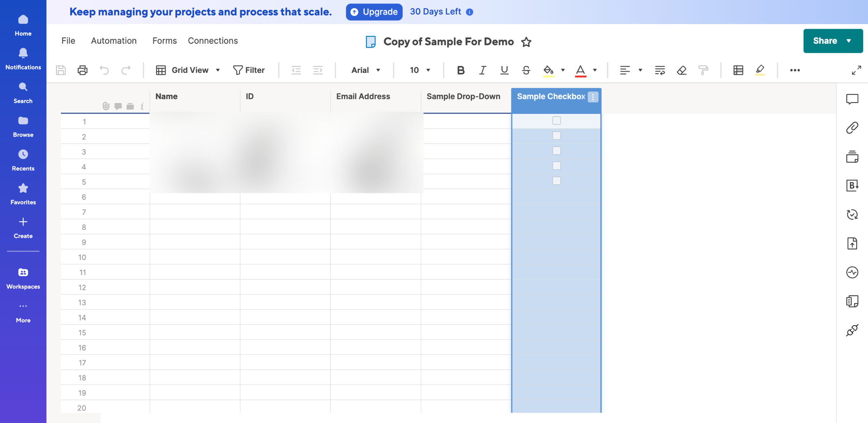This screenshot has width=868, height=423.
Task: Click the Upgrade button
Action: click(374, 12)
